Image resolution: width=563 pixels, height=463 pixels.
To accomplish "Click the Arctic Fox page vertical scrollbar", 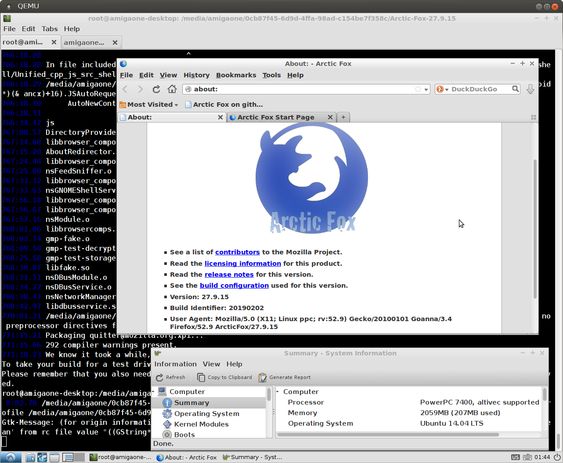I will coord(535,228).
